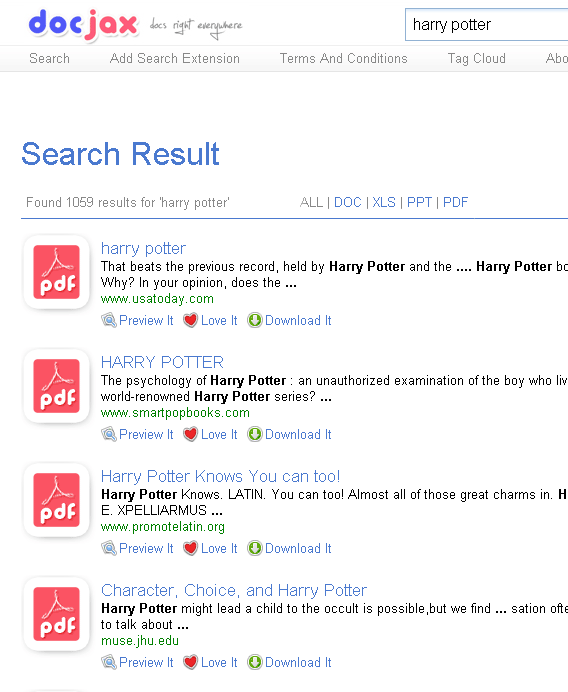Filter results by ALL types
Viewport: 568px width, 692px height.
pyautogui.click(x=312, y=202)
